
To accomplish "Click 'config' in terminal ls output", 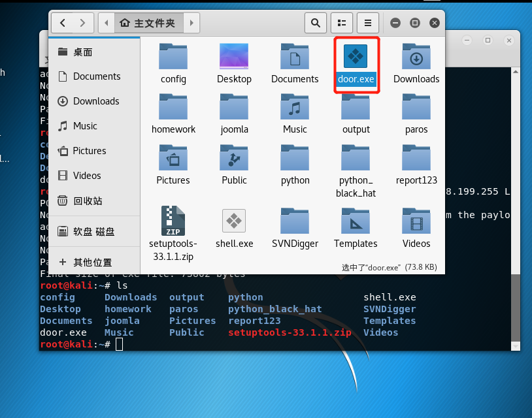I will point(58,297).
